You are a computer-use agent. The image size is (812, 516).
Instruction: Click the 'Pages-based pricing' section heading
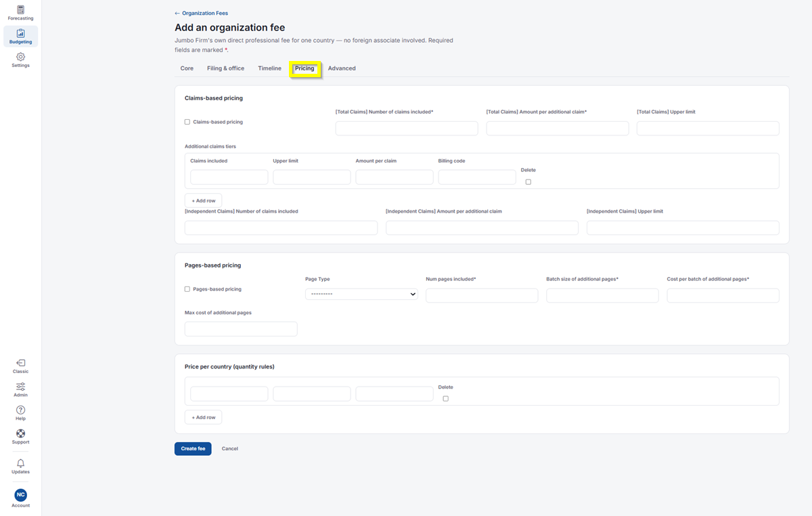tap(212, 265)
